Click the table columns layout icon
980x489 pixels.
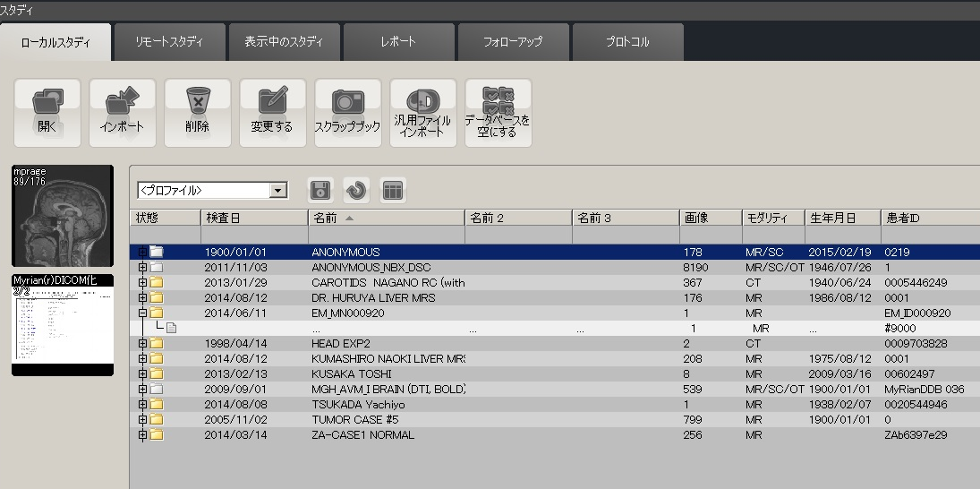pyautogui.click(x=393, y=190)
